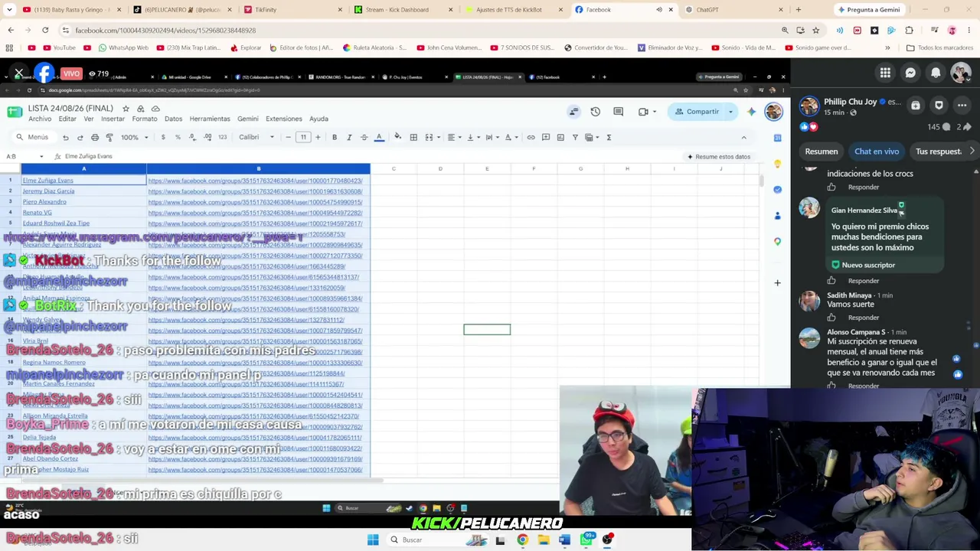The width and height of the screenshot is (980, 551).
Task: Open the 100% zoom dropdown in Sheets
Action: pos(133,138)
